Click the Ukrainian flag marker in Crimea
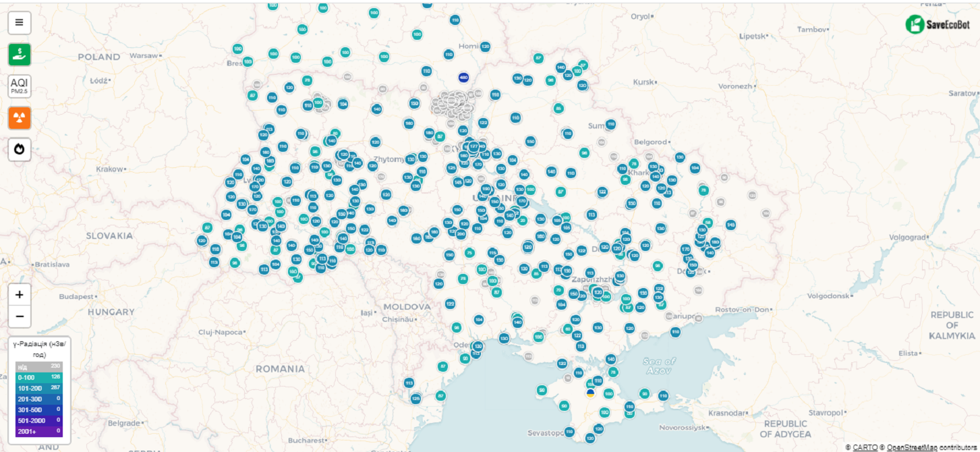Image resolution: width=980 pixels, height=452 pixels. click(590, 393)
